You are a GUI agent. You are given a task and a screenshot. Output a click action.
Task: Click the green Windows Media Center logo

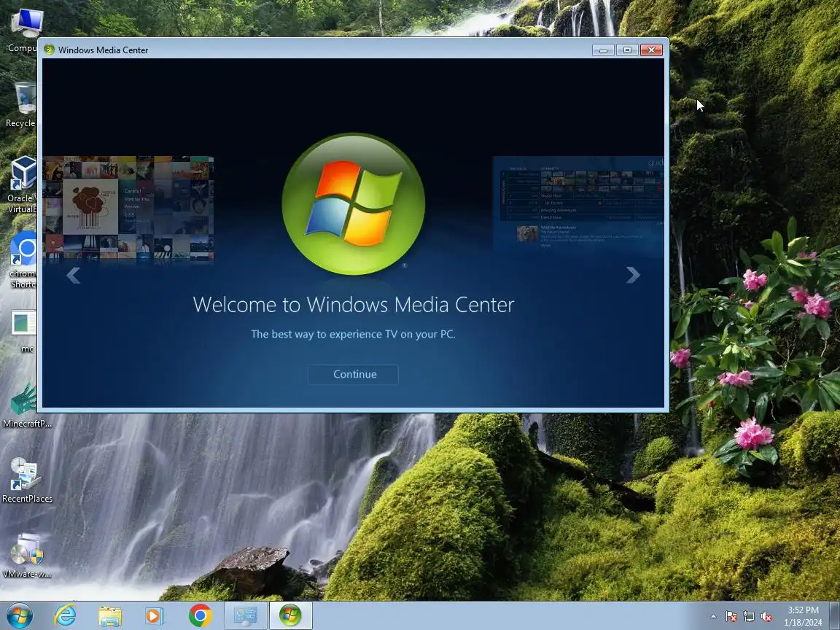(353, 204)
